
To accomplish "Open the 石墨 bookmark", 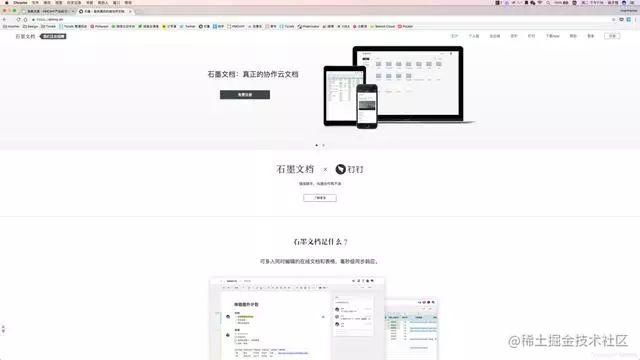I will (x=204, y=26).
